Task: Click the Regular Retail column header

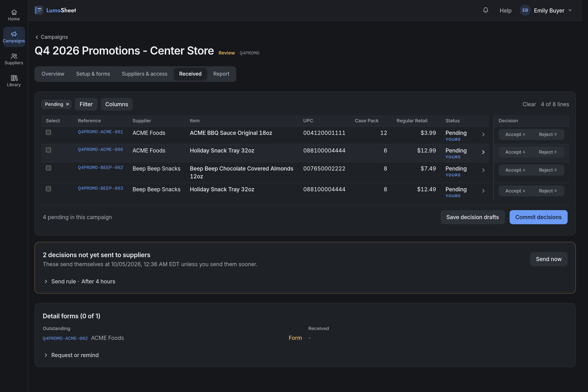Action: (412, 121)
